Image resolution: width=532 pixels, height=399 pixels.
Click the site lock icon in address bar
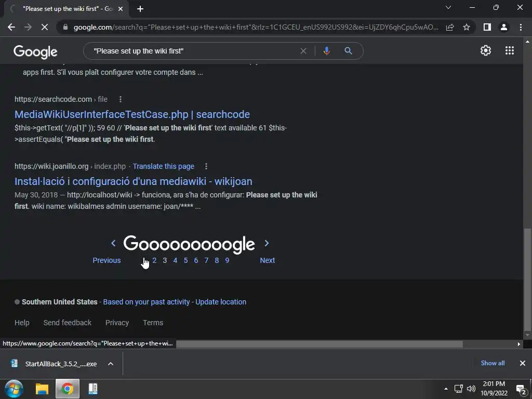pos(65,27)
